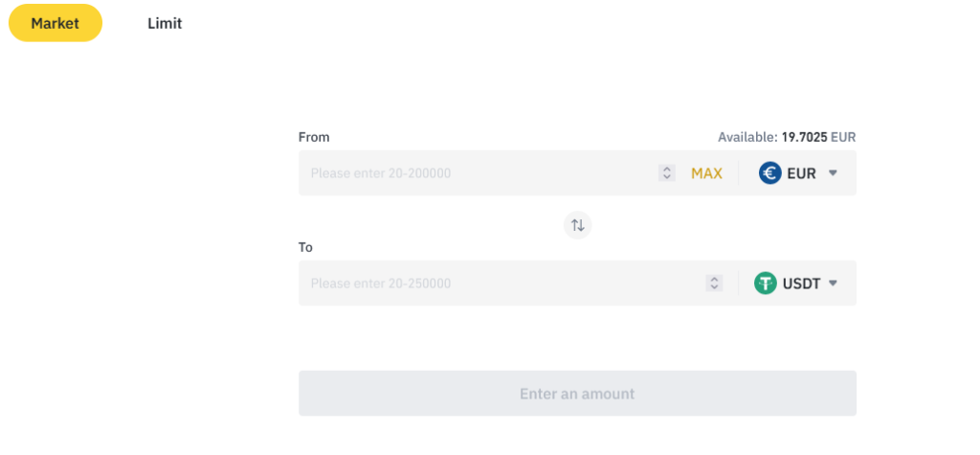The image size is (980, 455).
Task: Open the USDT currency label selector
Action: click(x=803, y=284)
